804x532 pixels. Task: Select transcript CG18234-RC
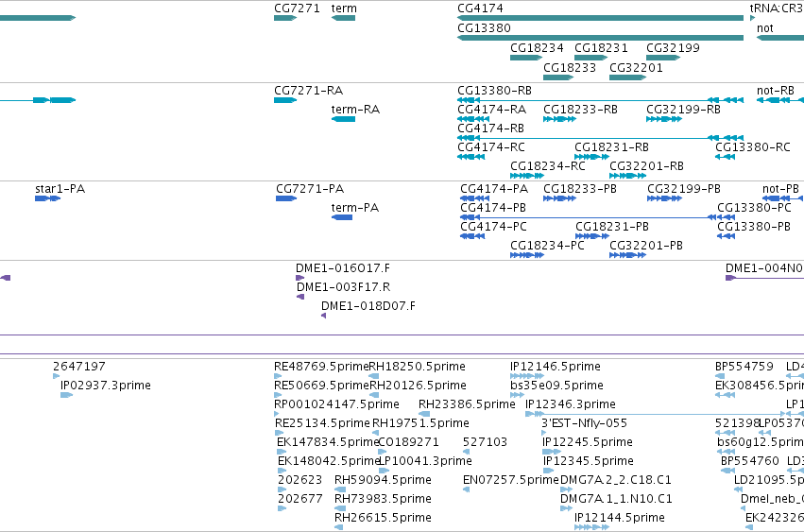[x=527, y=176]
